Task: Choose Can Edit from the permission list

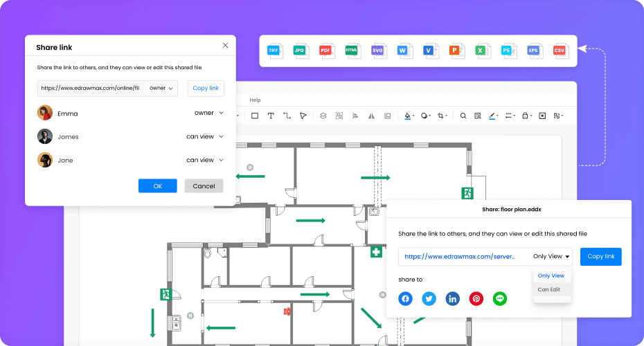Action: pos(549,289)
